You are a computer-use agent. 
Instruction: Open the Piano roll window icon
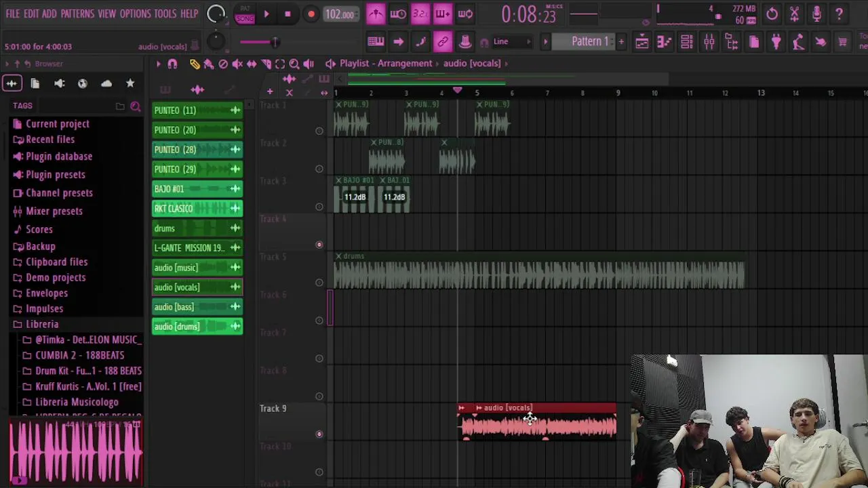tap(664, 42)
